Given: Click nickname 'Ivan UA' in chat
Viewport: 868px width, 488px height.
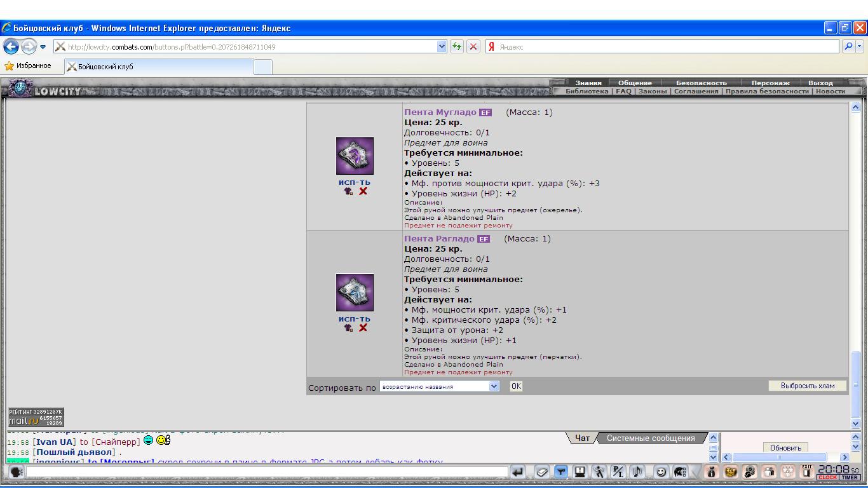Looking at the screenshot, I should coord(54,442).
